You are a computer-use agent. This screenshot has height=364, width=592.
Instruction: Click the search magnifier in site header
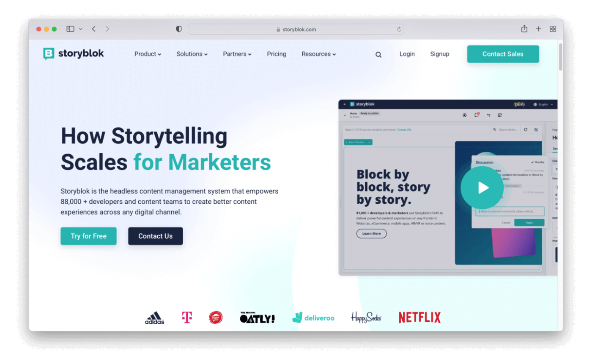[378, 55]
